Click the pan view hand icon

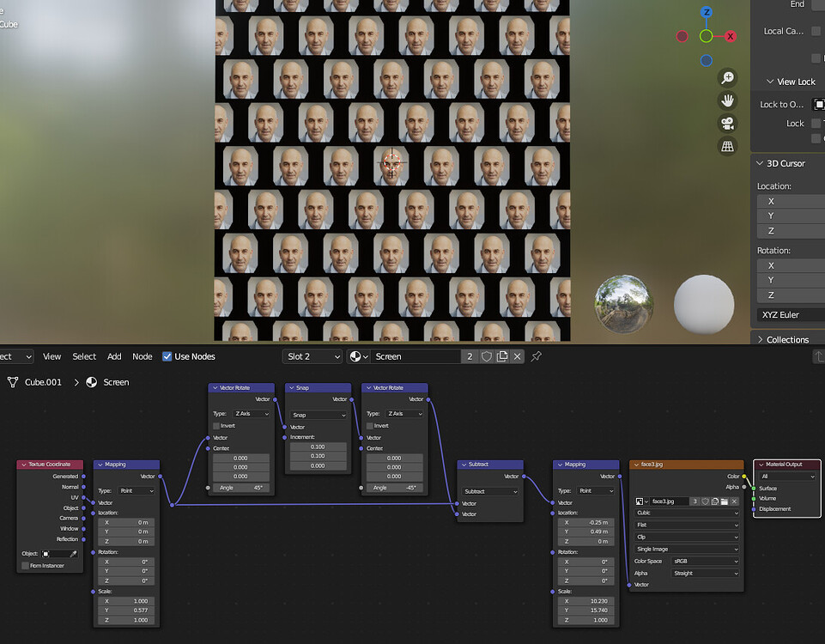coord(728,100)
